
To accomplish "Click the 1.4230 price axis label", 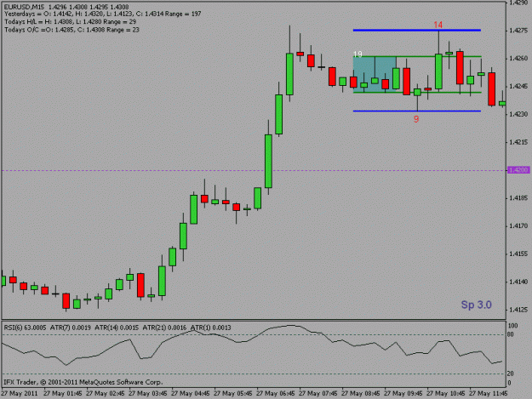I will [x=518, y=114].
